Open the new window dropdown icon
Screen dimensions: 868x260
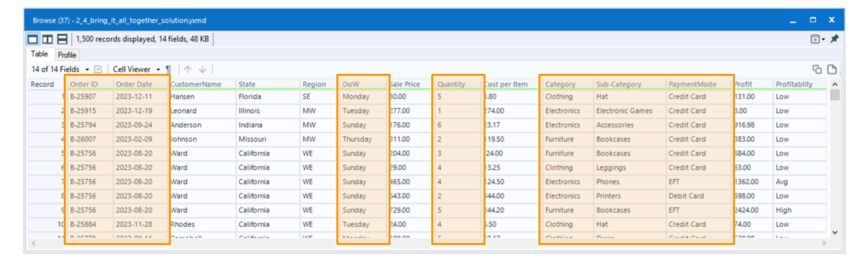pyautogui.click(x=818, y=39)
